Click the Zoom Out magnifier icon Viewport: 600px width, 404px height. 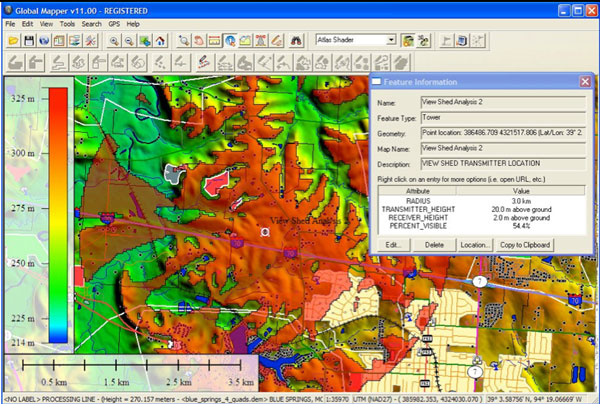pyautogui.click(x=130, y=41)
